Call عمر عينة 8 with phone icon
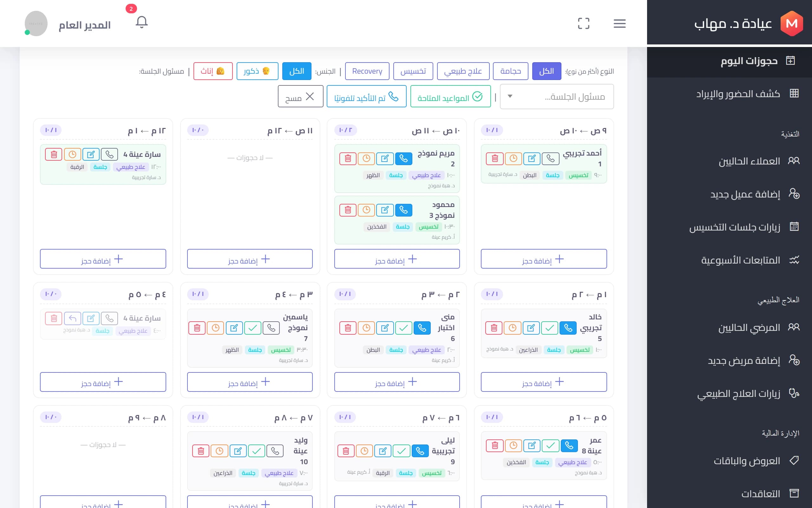 tap(569, 445)
